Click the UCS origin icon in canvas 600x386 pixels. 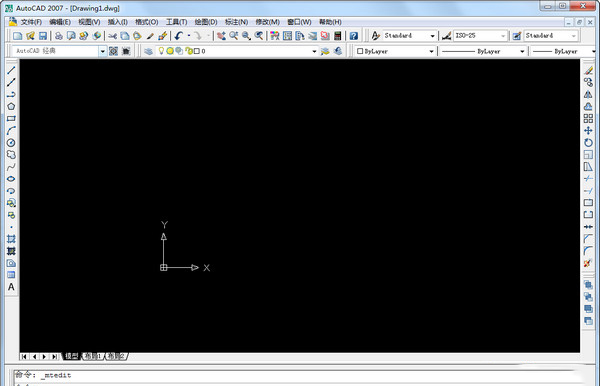click(164, 267)
